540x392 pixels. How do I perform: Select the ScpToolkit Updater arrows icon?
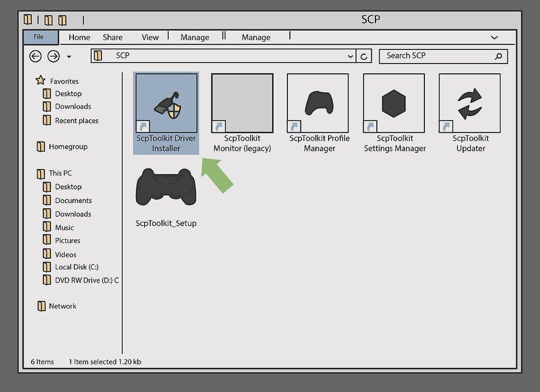[x=470, y=103]
